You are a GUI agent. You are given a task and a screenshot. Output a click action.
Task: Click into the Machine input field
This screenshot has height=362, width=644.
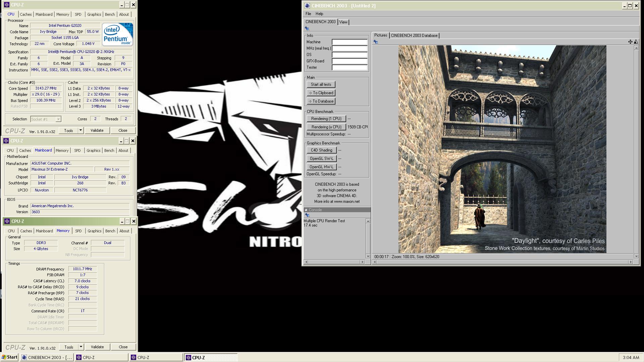[350, 42]
